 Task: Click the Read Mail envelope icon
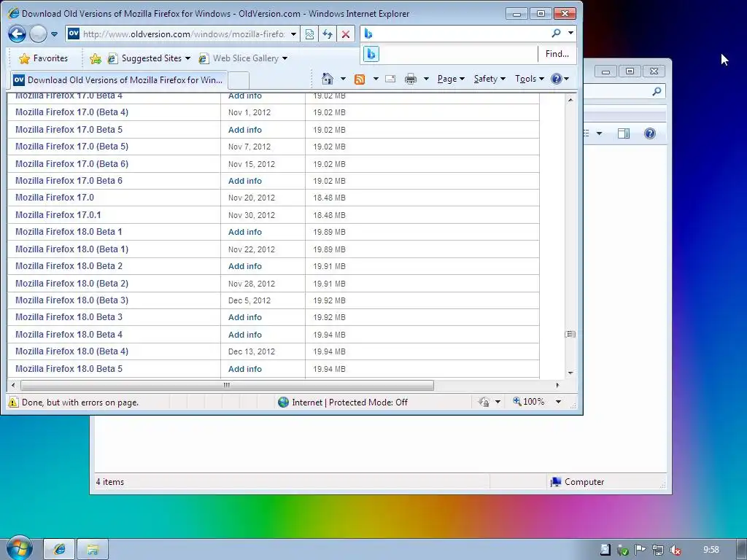pos(390,79)
